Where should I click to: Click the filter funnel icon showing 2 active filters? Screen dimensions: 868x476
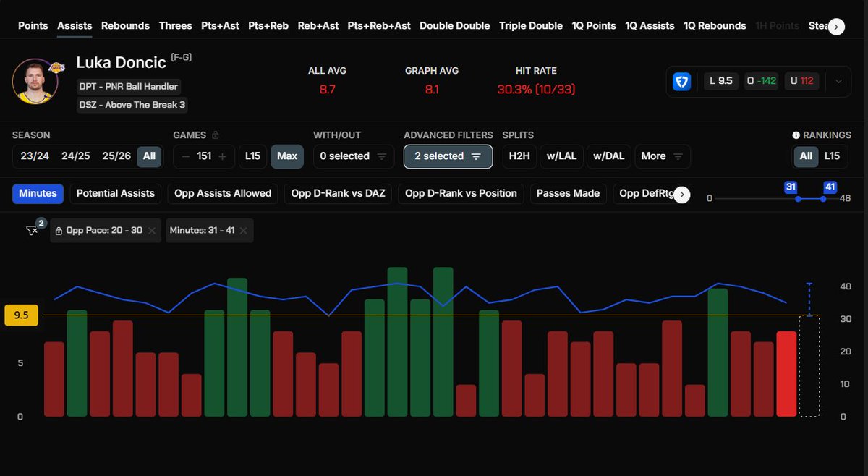click(x=33, y=230)
